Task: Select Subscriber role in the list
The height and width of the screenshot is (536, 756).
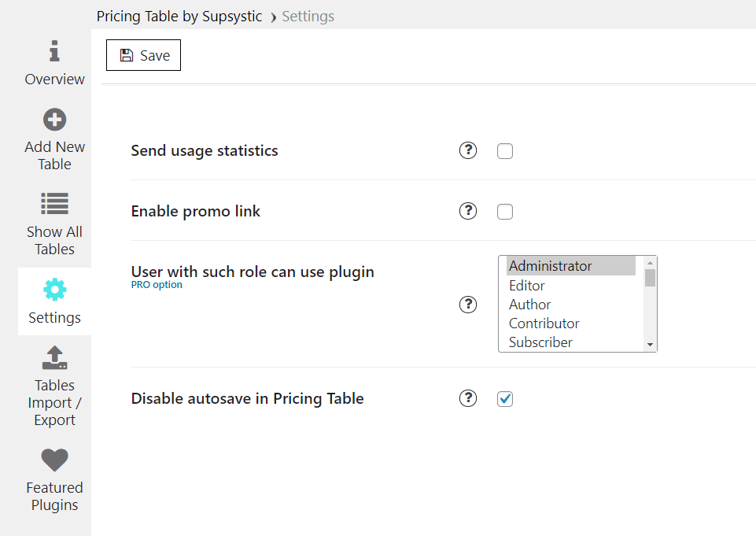Action: point(540,342)
